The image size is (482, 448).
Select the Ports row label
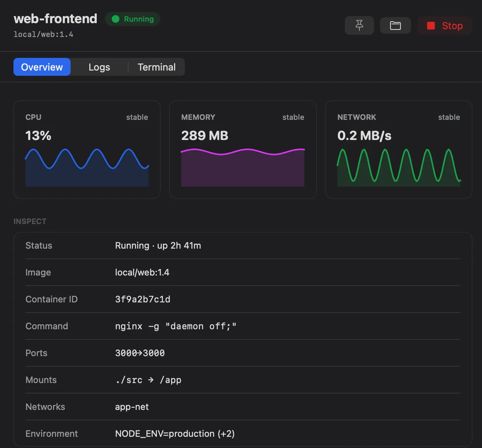pyautogui.click(x=36, y=353)
